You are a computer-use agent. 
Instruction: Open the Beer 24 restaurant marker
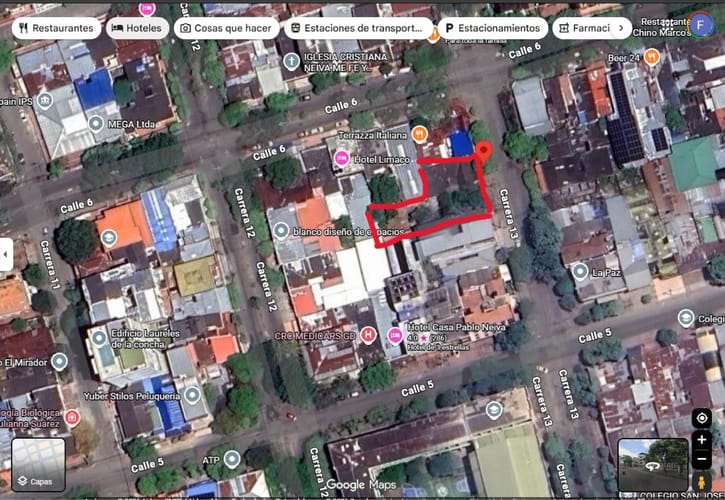[651, 57]
